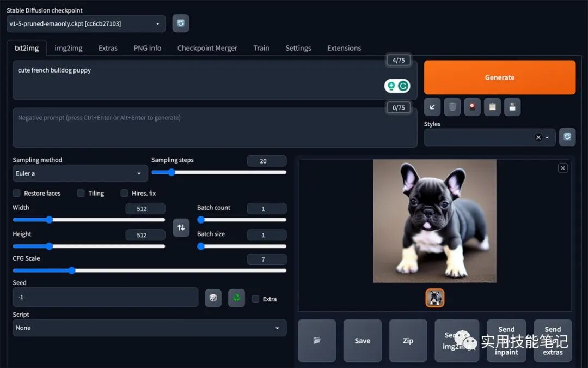The image size is (588, 368).
Task: Click the Batch count value box
Action: click(267, 208)
